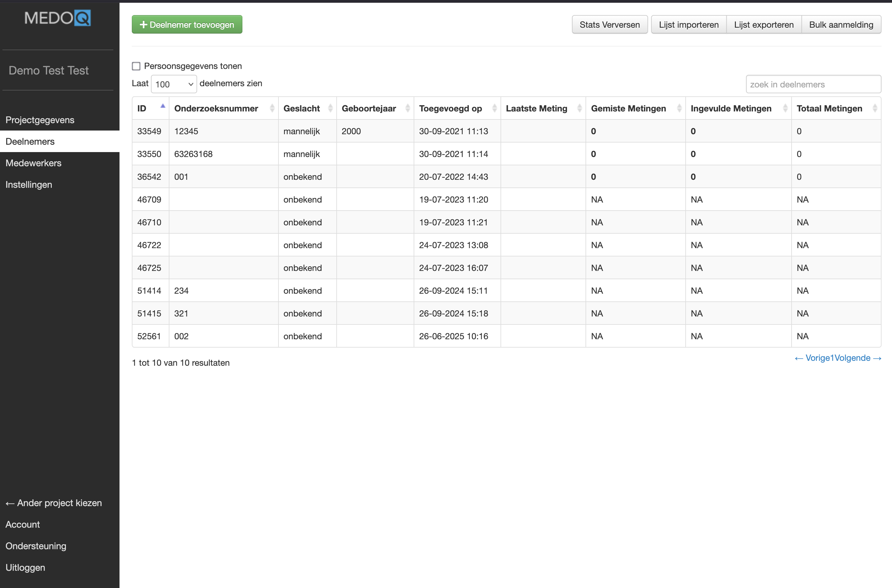Enable the Persoonsgegevens tonen checkbox
Screen dimensions: 892x588
click(136, 66)
